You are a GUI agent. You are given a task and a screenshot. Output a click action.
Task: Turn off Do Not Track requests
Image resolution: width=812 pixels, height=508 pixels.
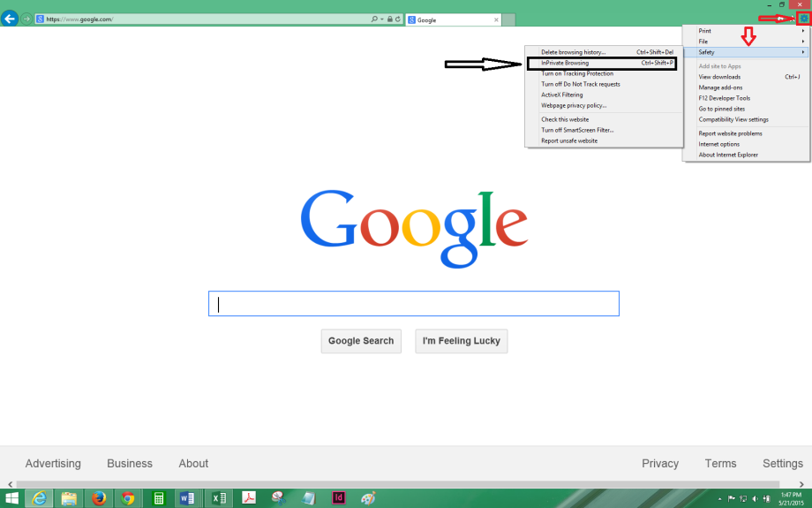click(x=604, y=84)
